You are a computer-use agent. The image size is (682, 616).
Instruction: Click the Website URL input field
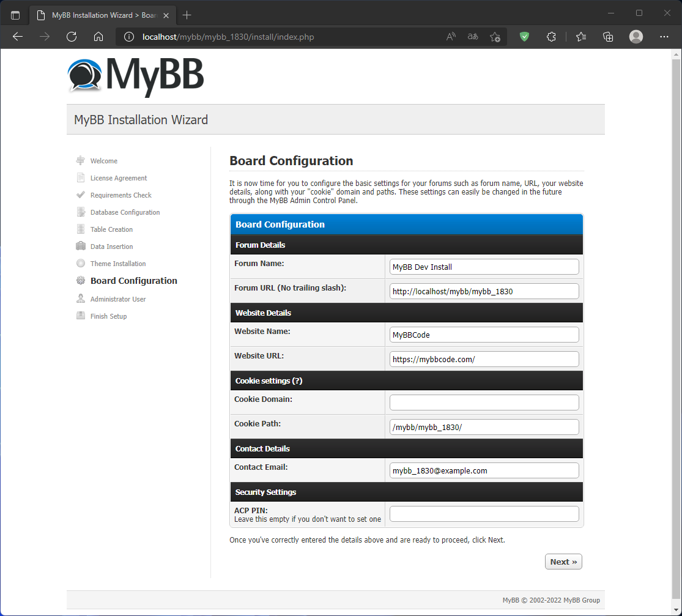tap(484, 359)
